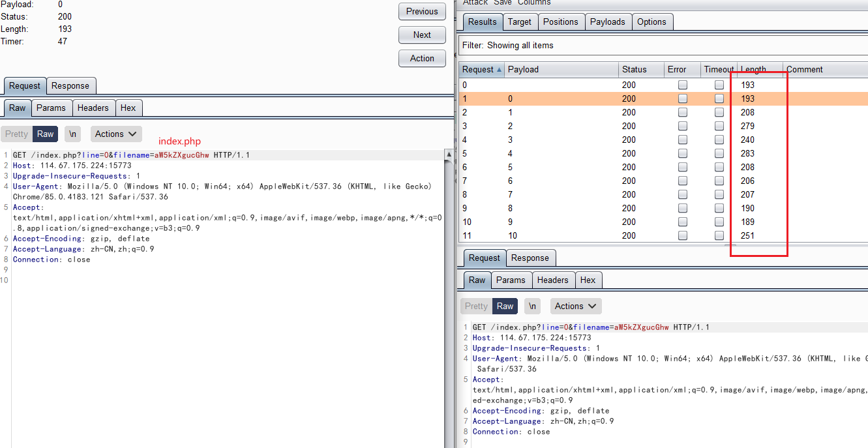This screenshot has width=868, height=448.
Task: Select Request tab in attack window lower pane
Action: coord(485,258)
